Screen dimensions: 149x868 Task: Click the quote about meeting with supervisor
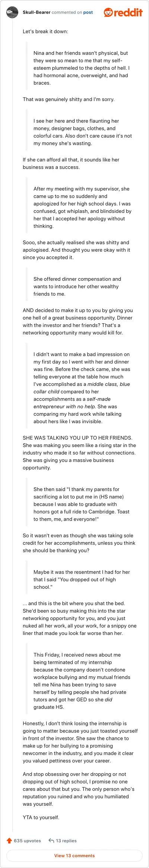(x=82, y=208)
